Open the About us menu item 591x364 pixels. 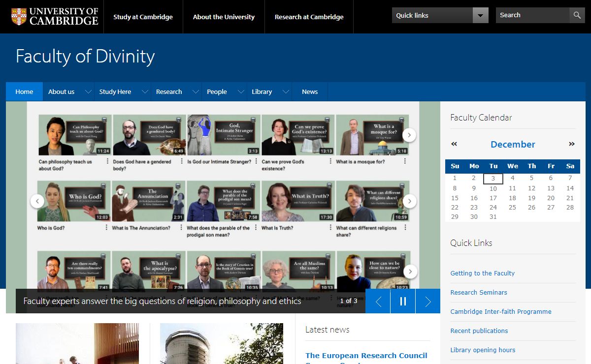pyautogui.click(x=62, y=91)
